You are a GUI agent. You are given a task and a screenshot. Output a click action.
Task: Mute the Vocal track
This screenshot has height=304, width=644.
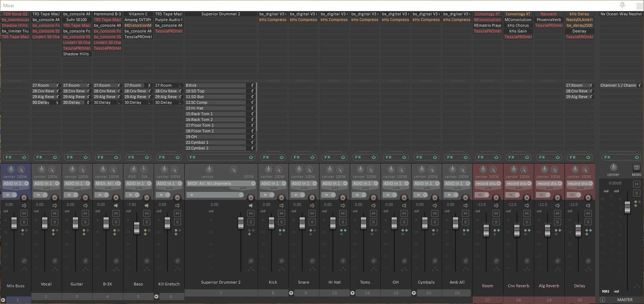click(55, 213)
